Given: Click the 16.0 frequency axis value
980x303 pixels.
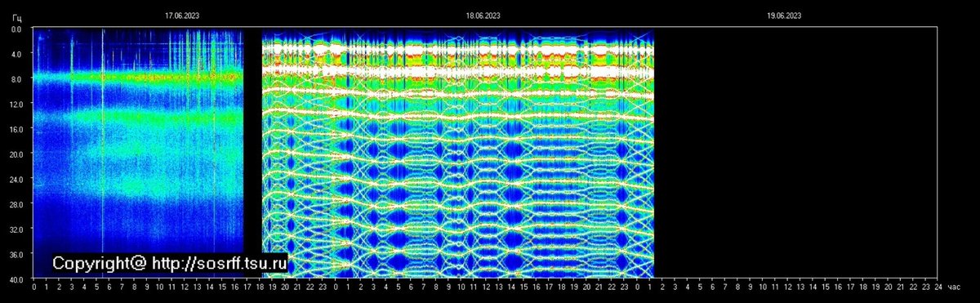Looking at the screenshot, I should [16, 129].
